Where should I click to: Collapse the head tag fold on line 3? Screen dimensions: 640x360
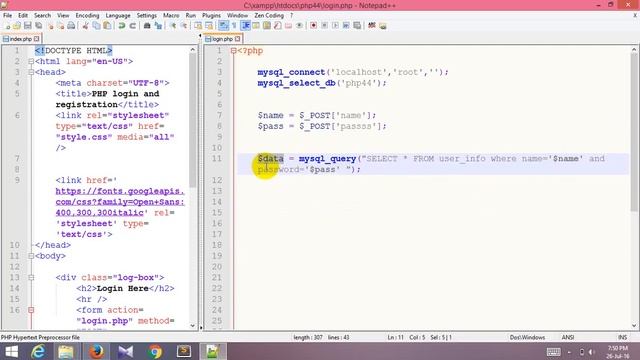click(x=31, y=72)
